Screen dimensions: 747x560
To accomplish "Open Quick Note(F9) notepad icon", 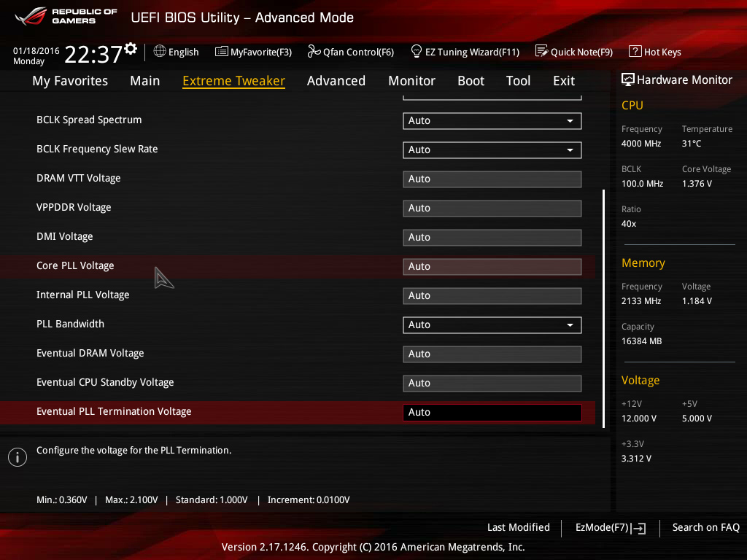I will (541, 51).
